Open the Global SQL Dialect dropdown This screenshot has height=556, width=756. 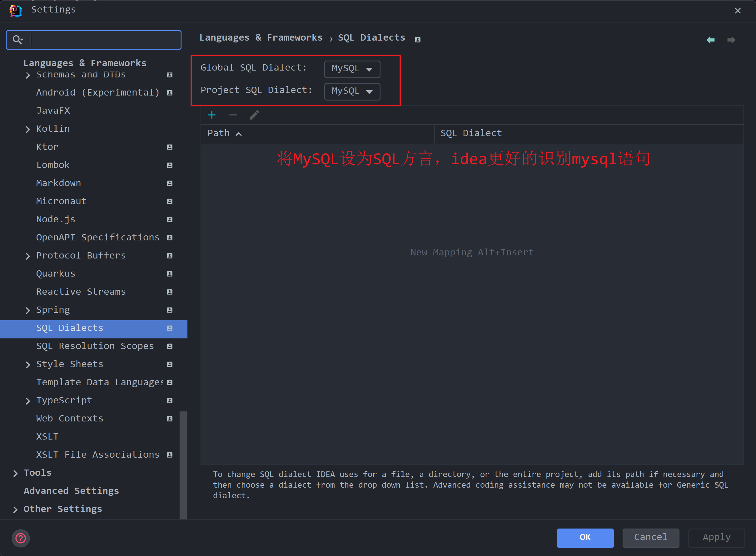(352, 69)
